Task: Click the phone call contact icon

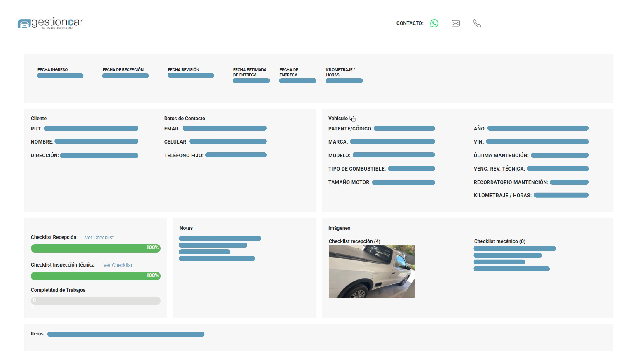Action: (477, 23)
